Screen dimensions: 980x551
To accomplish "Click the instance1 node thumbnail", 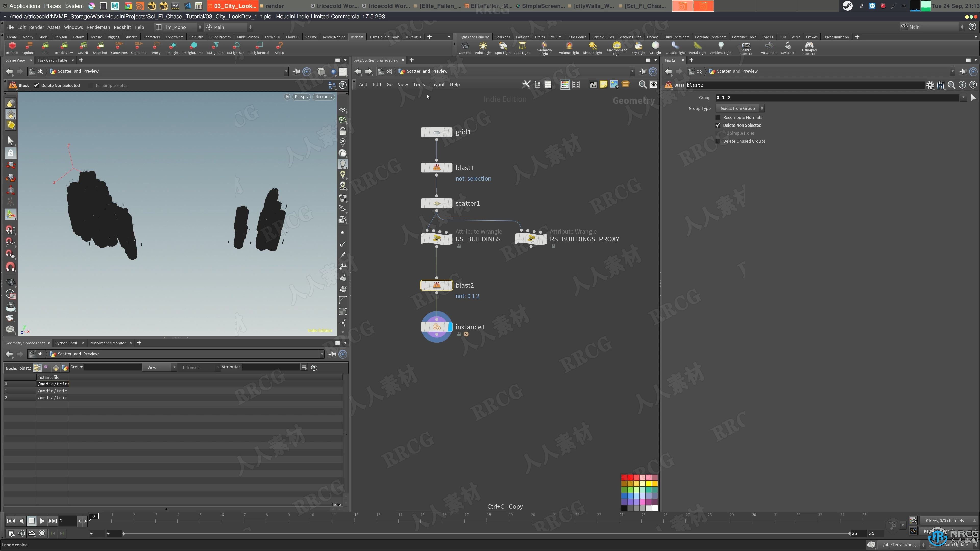I will tap(436, 326).
